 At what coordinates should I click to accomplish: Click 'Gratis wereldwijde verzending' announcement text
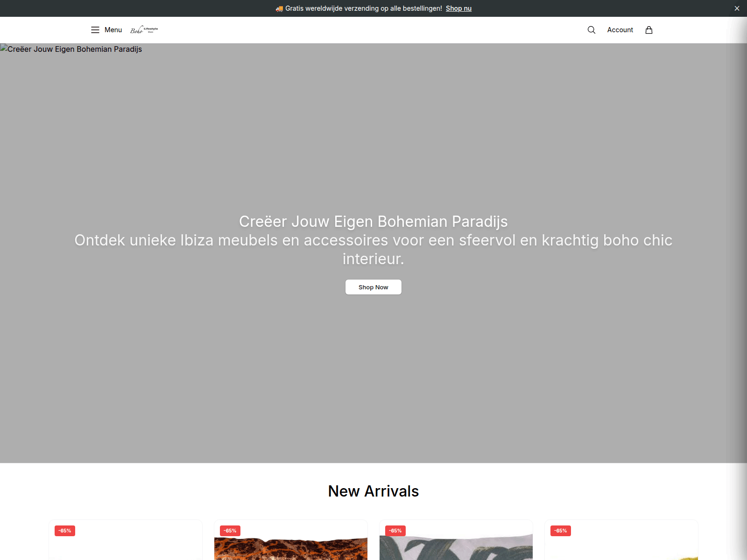click(364, 8)
